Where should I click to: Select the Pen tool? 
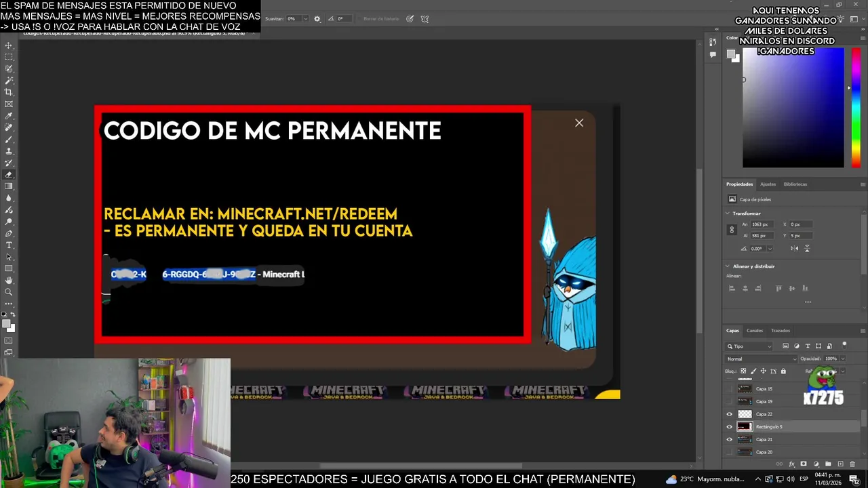click(x=9, y=233)
